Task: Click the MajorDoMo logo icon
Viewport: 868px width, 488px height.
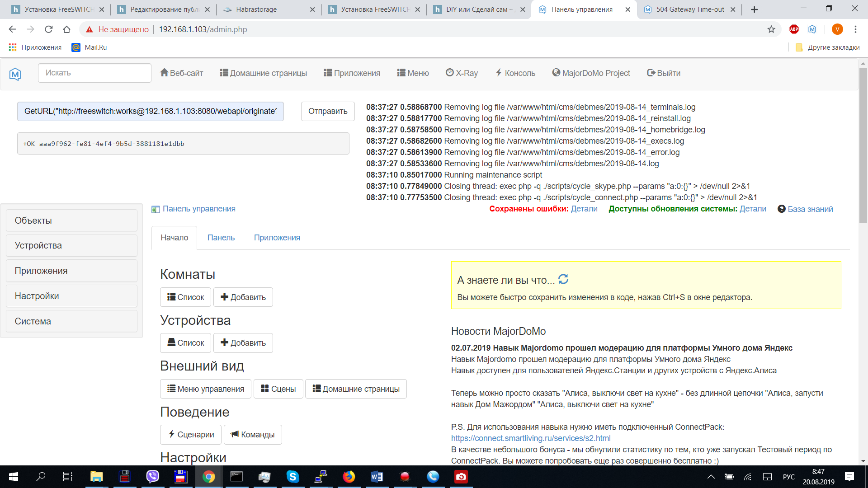Action: [15, 74]
